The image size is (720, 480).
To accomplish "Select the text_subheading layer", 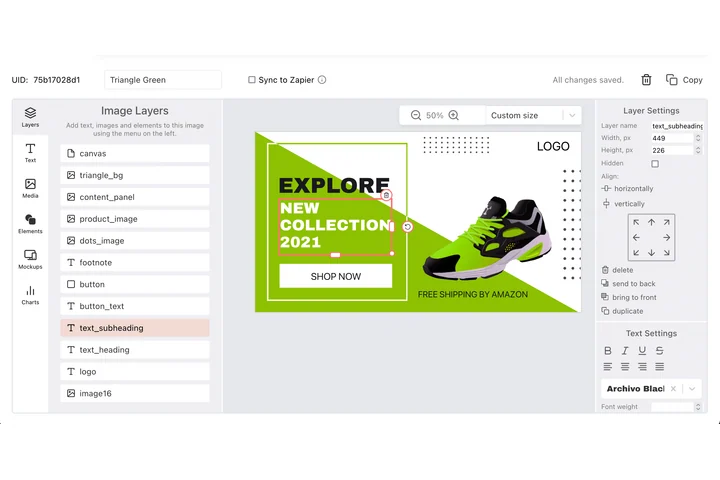I will (135, 328).
